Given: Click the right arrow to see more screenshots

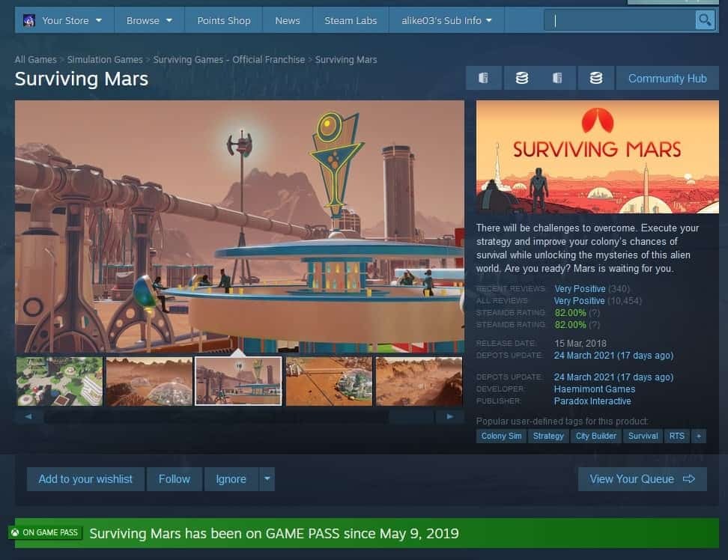Looking at the screenshot, I should (x=451, y=416).
